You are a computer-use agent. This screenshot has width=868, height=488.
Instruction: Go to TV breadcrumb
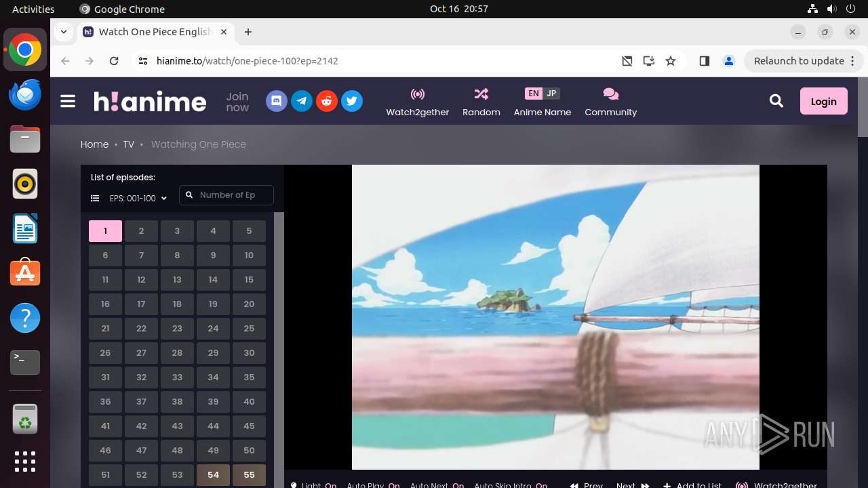(129, 144)
